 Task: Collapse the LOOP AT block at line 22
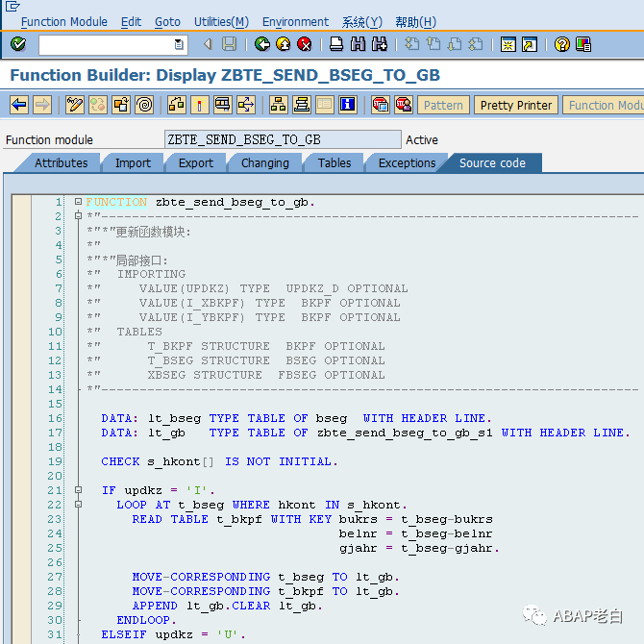tap(78, 505)
